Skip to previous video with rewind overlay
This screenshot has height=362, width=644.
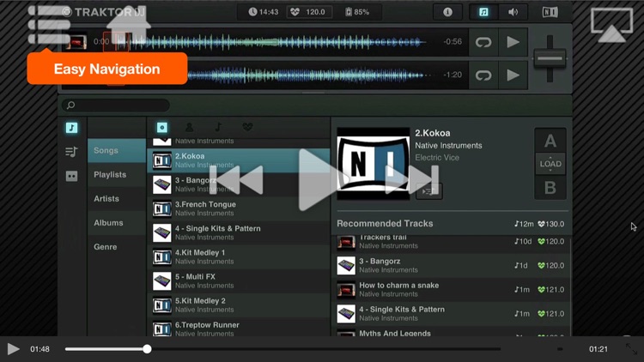(237, 180)
